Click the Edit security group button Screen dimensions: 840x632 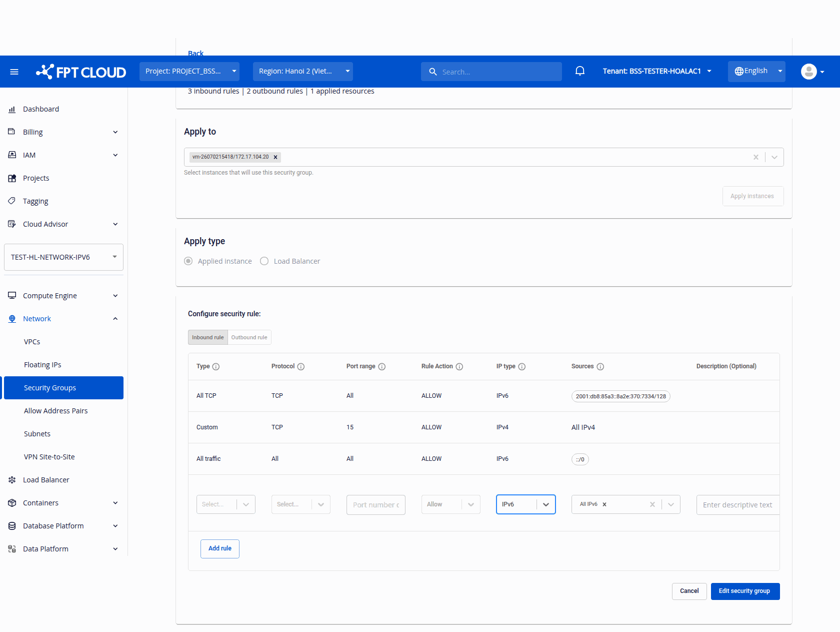tap(745, 591)
